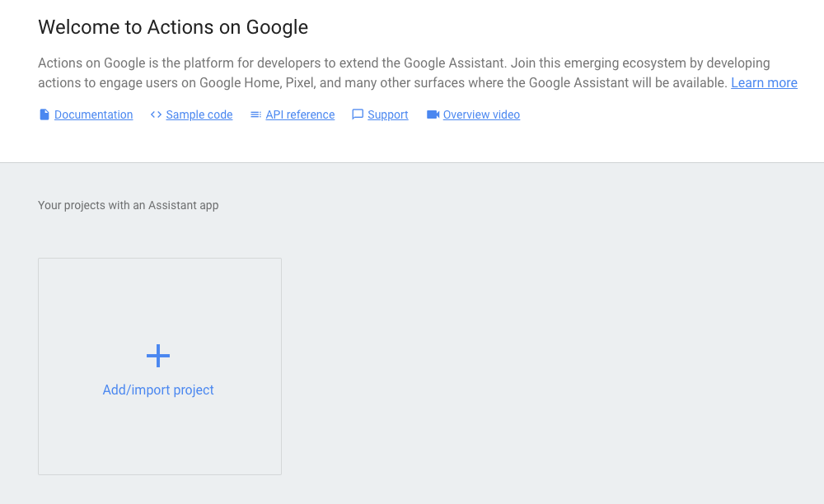Click the Overview video camera icon
Viewport: 824px width, 504px height.
click(x=433, y=114)
